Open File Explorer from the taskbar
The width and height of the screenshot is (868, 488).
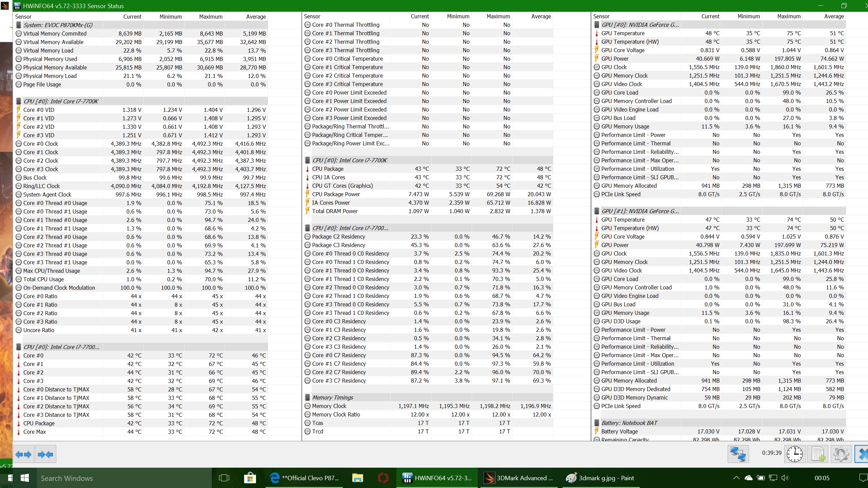[357, 478]
